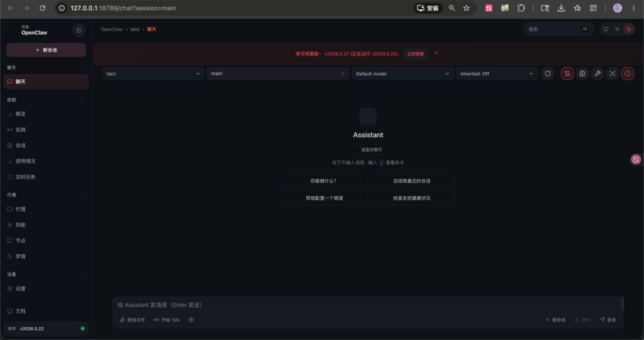Click 导出 export button in composer

[x=582, y=320]
